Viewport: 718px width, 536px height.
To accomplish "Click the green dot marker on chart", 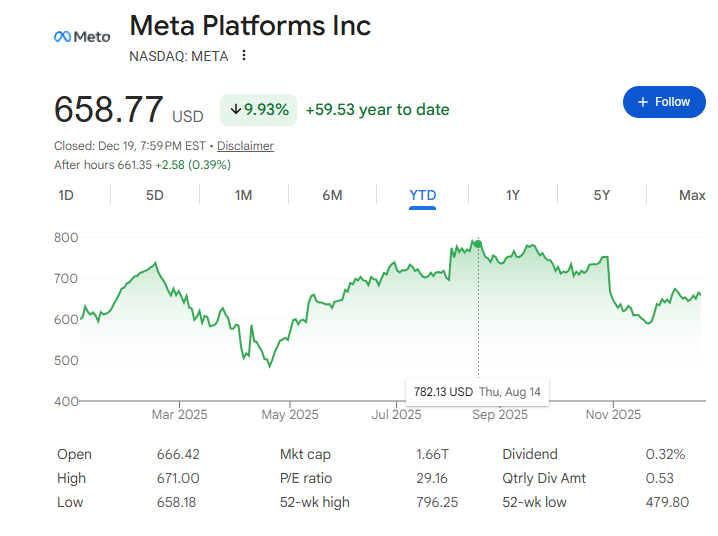I will click(x=478, y=244).
